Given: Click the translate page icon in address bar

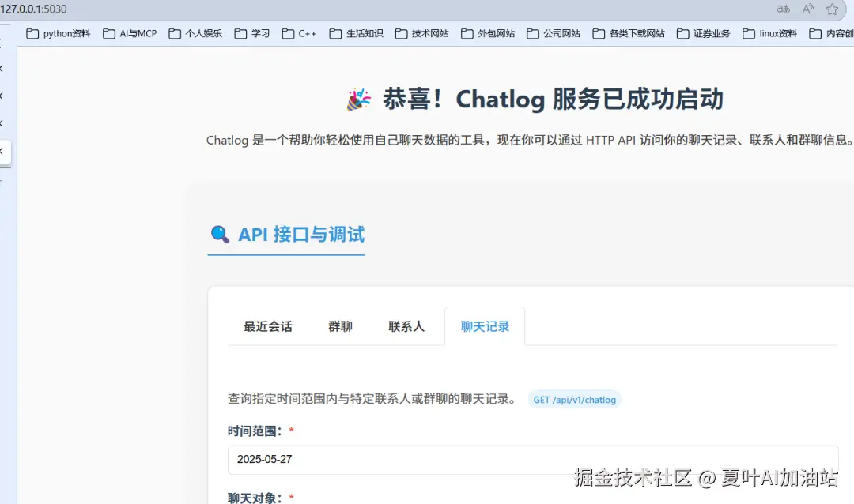Looking at the screenshot, I should (783, 9).
